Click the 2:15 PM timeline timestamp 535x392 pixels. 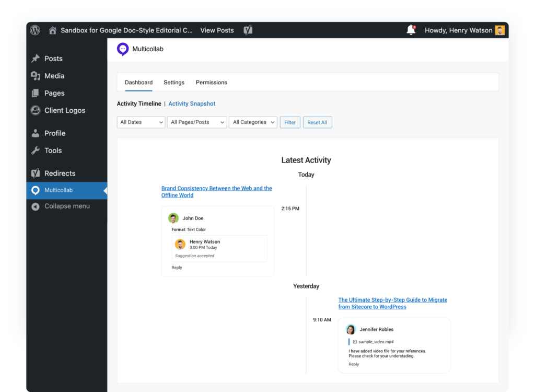coord(290,209)
